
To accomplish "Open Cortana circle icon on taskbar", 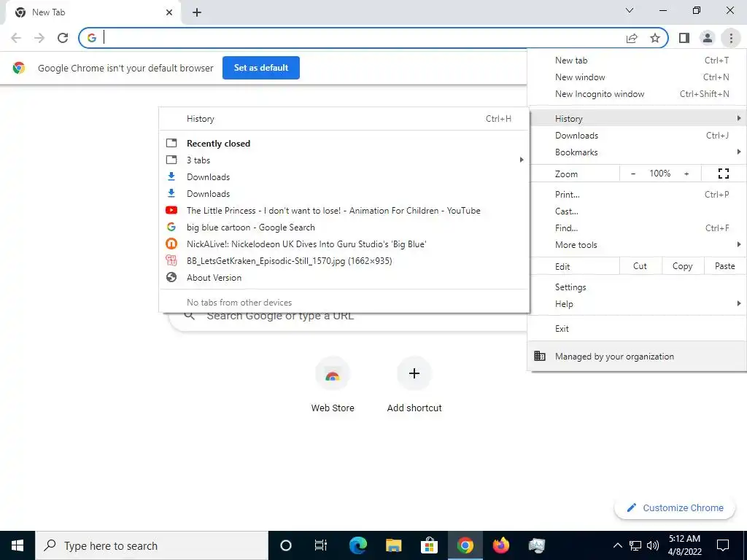I will (286, 545).
